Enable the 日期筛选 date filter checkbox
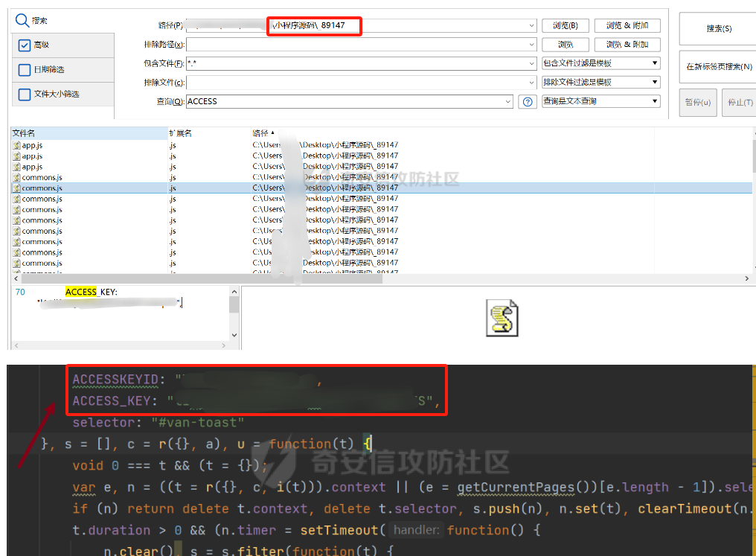This screenshot has width=756, height=556. (x=24, y=70)
